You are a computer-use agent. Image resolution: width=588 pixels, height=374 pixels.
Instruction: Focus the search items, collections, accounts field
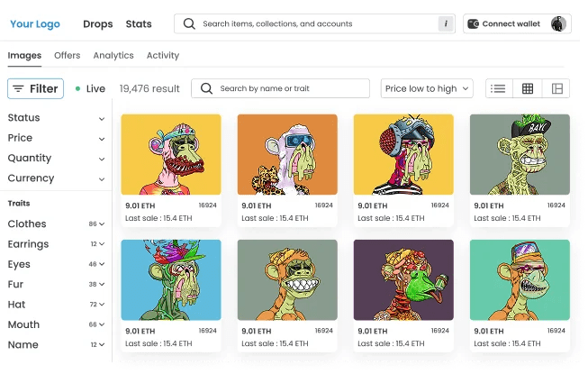click(x=314, y=23)
